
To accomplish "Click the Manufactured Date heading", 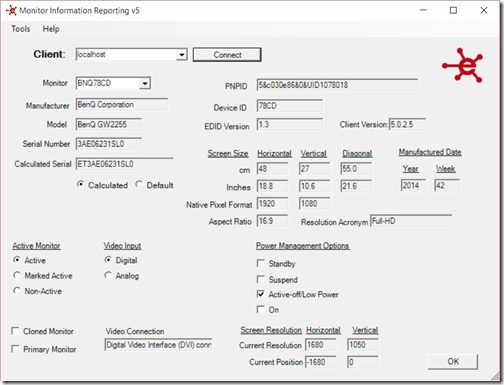I will [430, 152].
